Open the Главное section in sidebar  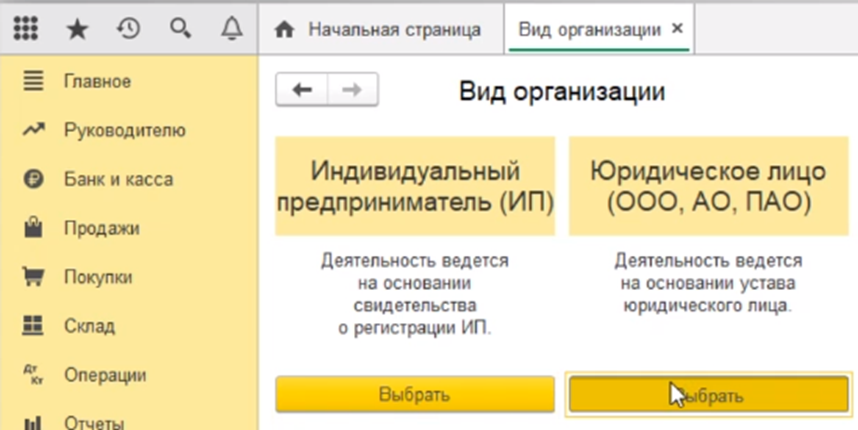(x=96, y=81)
